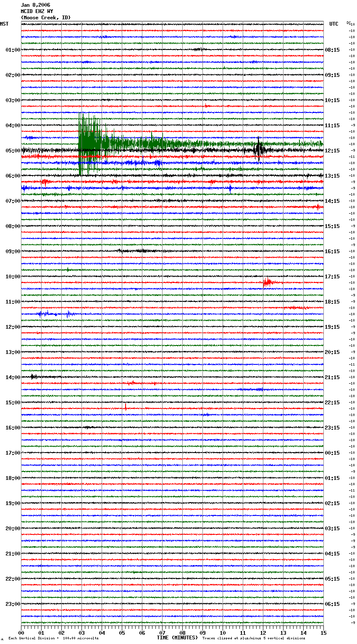Click the "08:00" MST time label
Image resolution: width=357 pixels, height=644 pixels.
coord(13,226)
